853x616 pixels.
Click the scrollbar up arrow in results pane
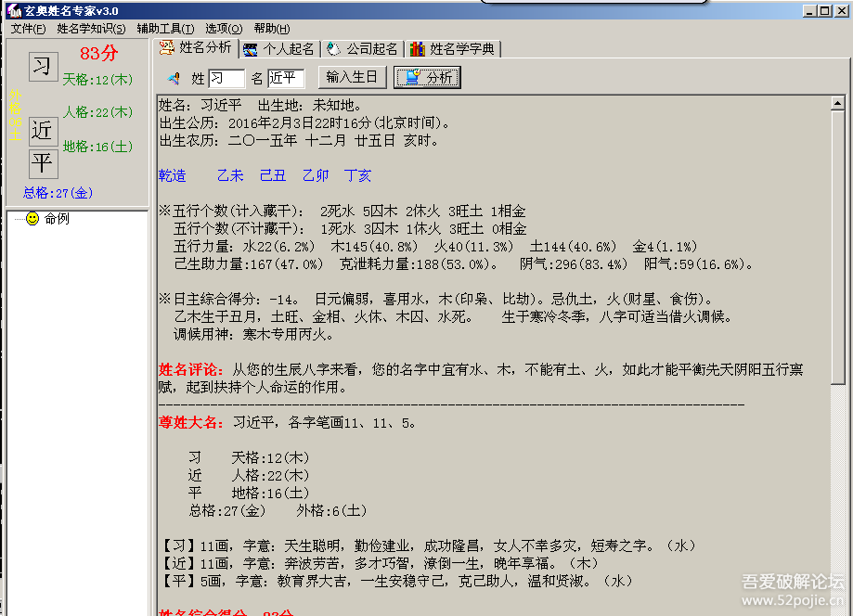837,102
